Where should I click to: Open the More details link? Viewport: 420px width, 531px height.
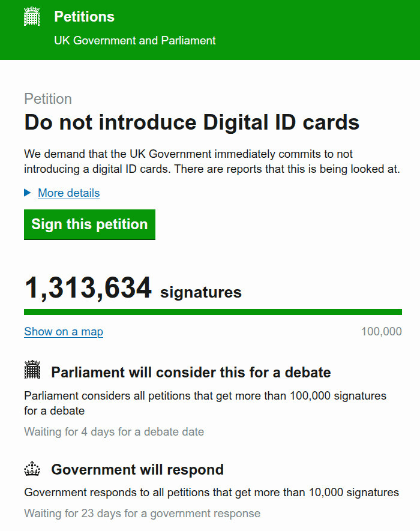(x=68, y=193)
